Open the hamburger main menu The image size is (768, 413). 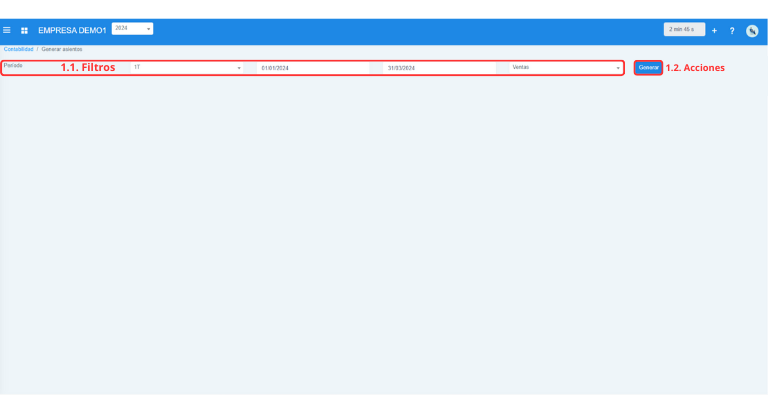point(7,30)
